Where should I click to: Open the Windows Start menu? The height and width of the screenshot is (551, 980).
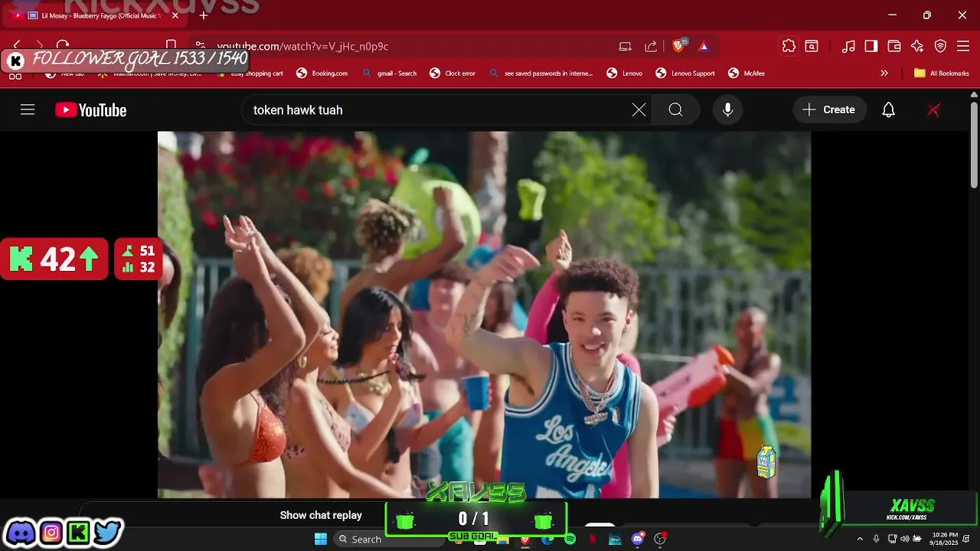point(321,540)
